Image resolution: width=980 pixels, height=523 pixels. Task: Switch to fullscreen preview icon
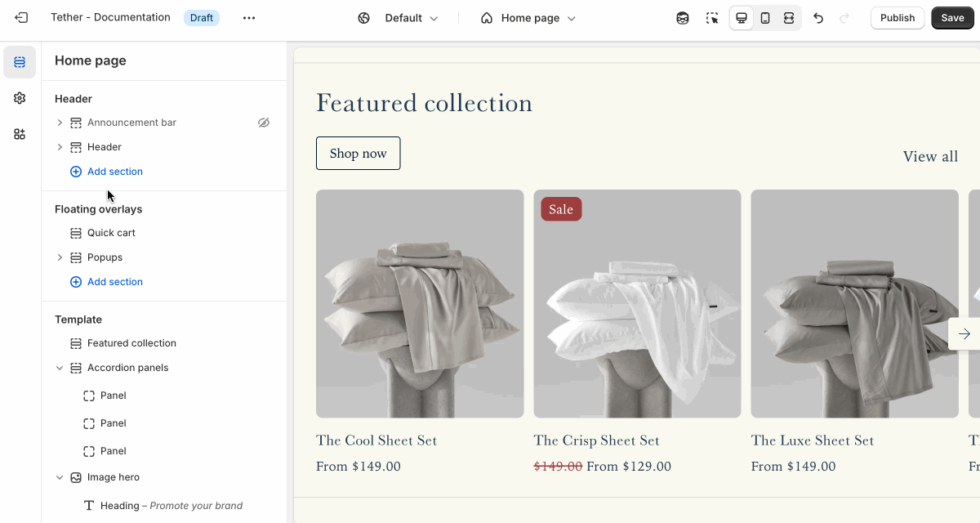(789, 18)
